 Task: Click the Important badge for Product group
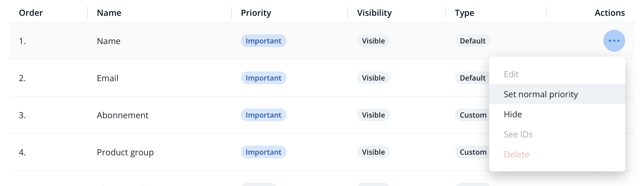263,152
